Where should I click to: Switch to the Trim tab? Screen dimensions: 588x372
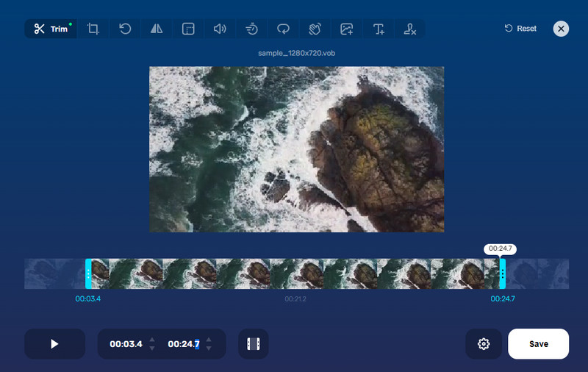click(51, 29)
